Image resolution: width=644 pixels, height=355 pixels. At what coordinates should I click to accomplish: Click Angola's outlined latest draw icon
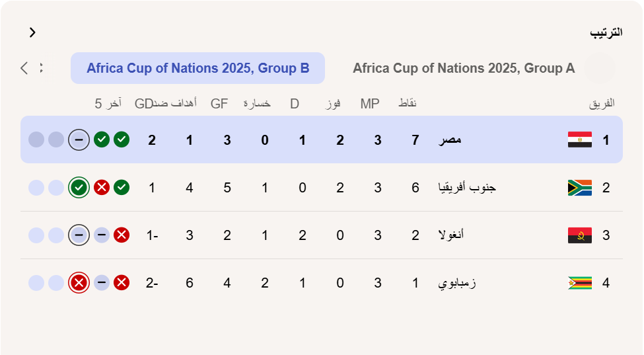tap(79, 235)
